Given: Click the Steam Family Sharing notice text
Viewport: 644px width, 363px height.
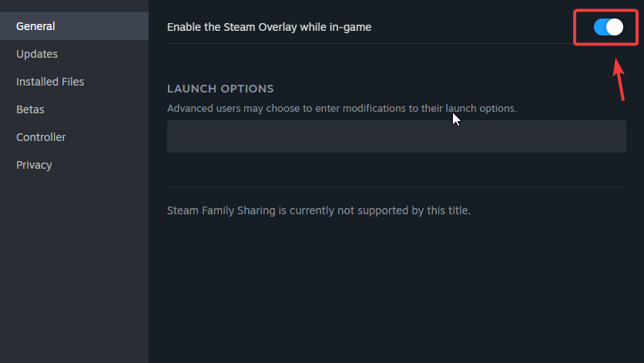Looking at the screenshot, I should 318,210.
